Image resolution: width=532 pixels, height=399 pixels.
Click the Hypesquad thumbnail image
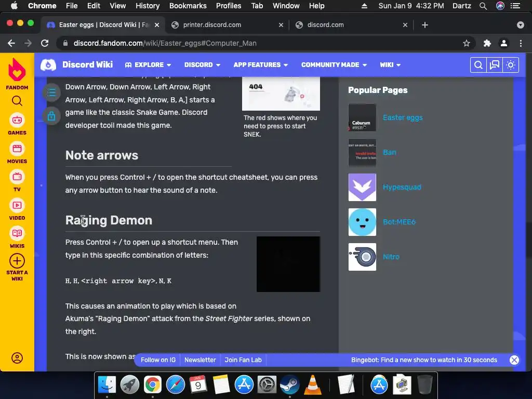362,187
